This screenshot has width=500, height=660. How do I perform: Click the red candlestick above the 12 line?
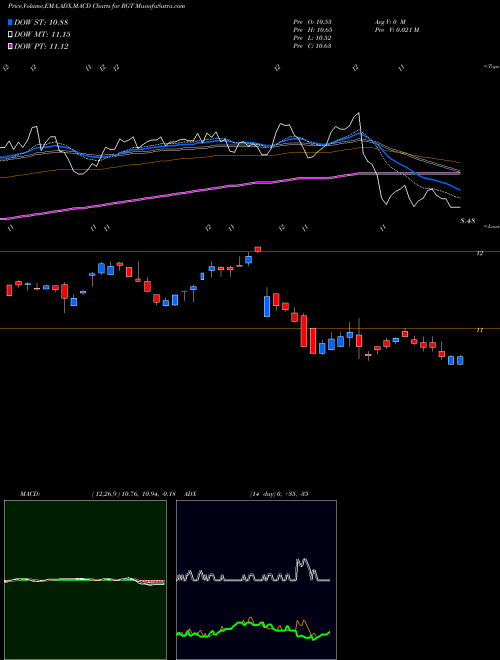pyautogui.click(x=258, y=249)
